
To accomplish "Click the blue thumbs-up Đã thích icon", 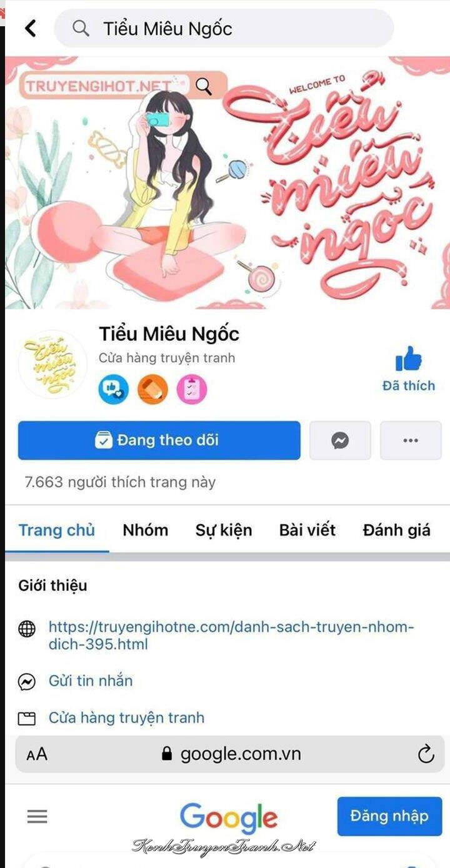I will 409,359.
